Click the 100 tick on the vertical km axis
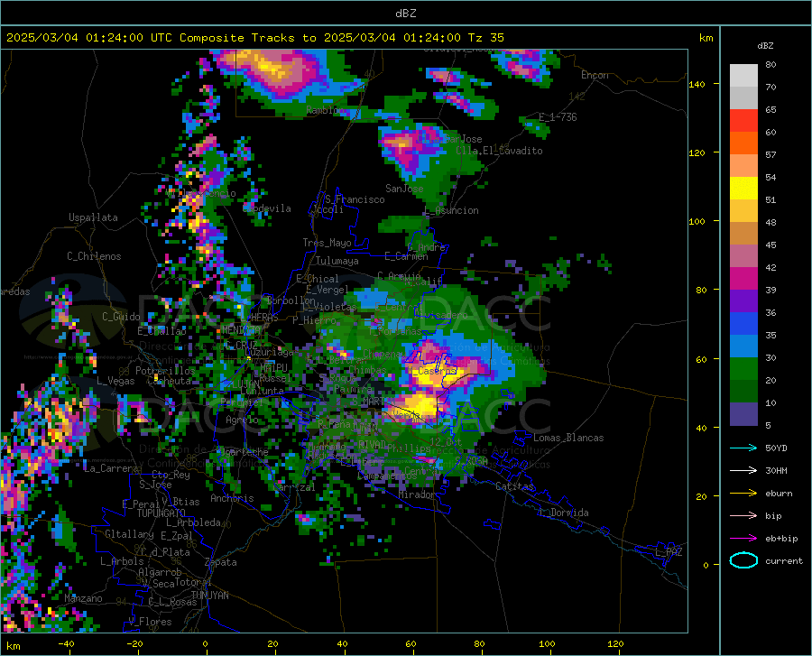Viewport: 812px width, 656px height. click(697, 221)
